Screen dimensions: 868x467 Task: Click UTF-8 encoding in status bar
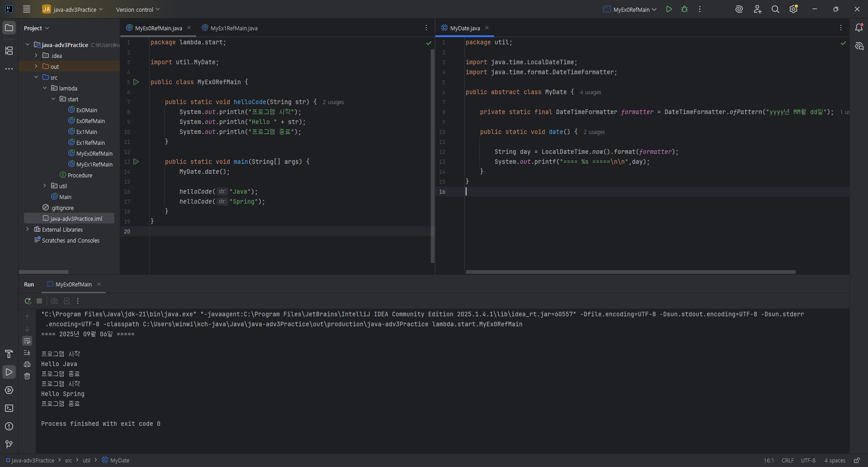pyautogui.click(x=808, y=460)
